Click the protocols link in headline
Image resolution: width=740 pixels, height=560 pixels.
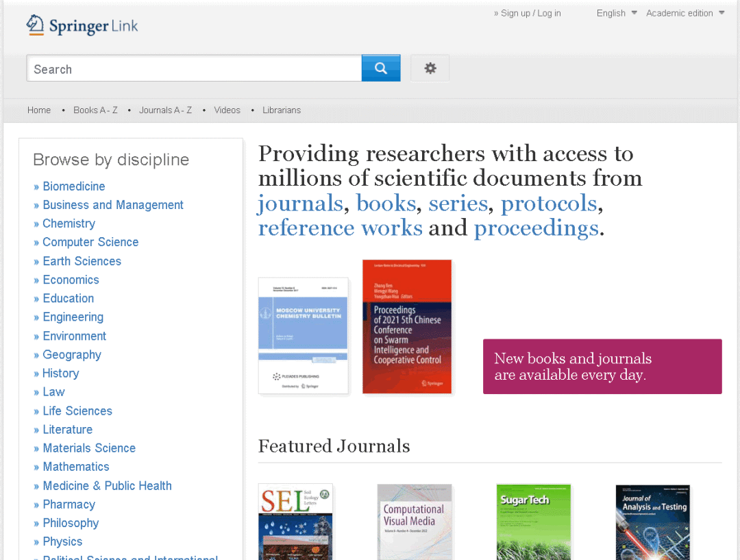coord(549,204)
